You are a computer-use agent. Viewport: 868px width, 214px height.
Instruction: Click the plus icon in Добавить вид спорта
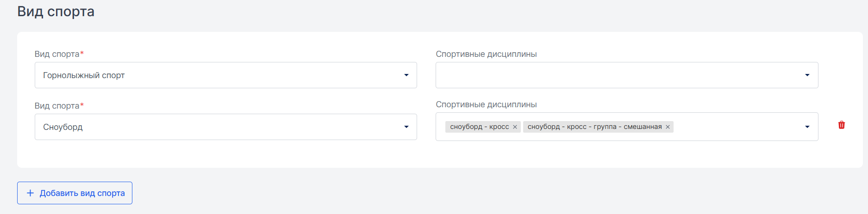(30, 193)
